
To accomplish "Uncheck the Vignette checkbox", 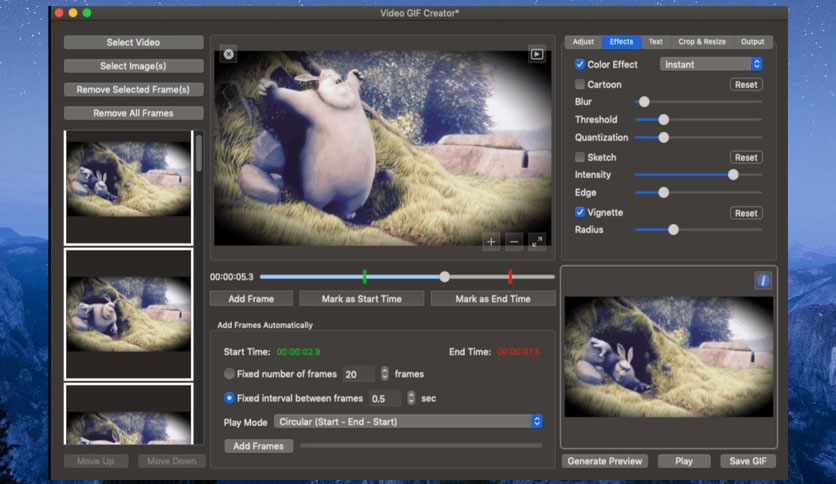I will (580, 212).
